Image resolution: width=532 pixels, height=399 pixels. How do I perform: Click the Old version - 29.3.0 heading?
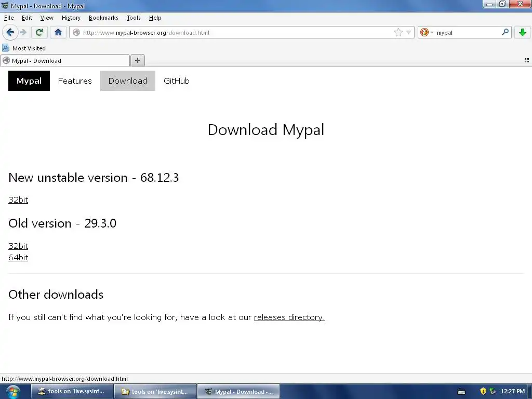pos(62,223)
